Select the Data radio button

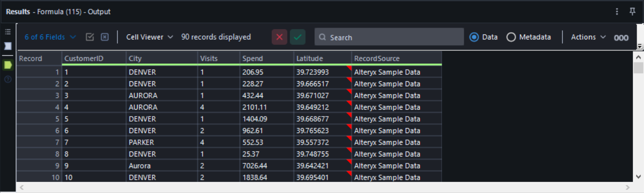[474, 37]
